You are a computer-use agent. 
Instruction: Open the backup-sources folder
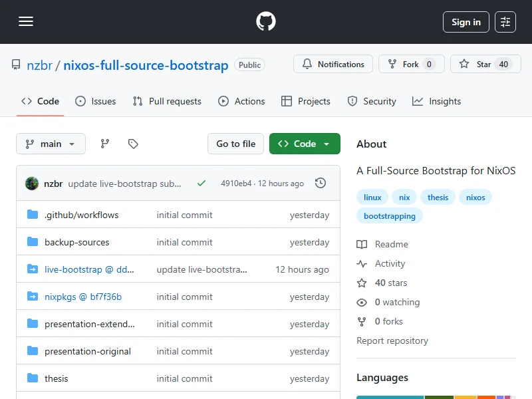[76, 243]
